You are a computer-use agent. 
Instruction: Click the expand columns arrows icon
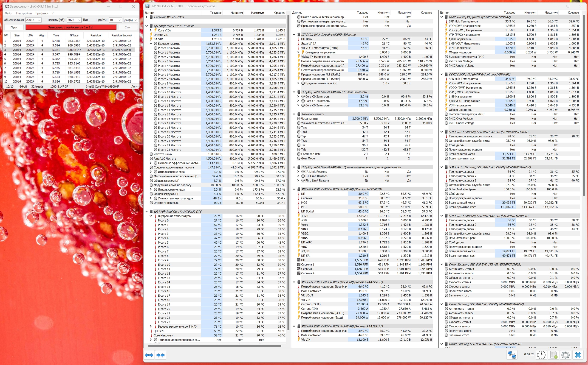tap(149, 355)
